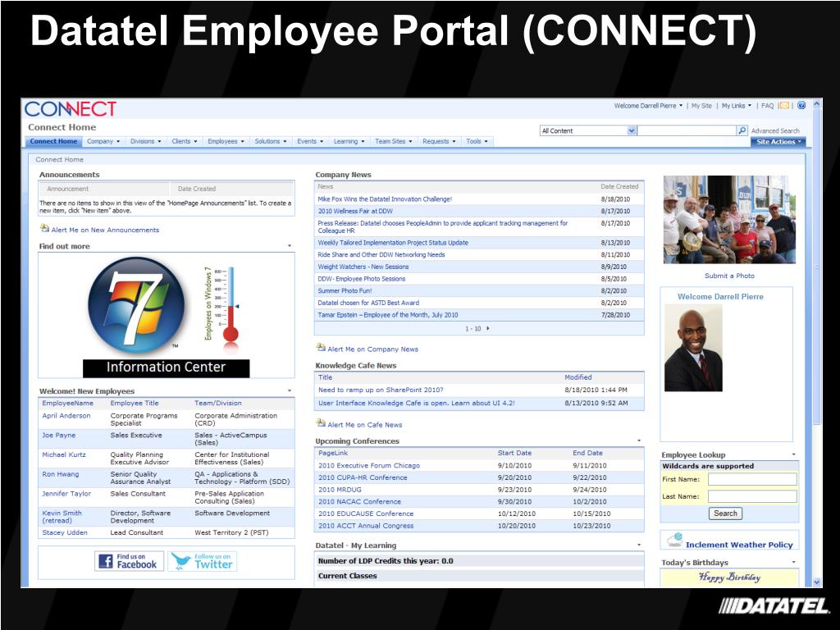Click the Employees on Windows 7 thermometer
Screen dimensions: 840x630
coord(230,305)
